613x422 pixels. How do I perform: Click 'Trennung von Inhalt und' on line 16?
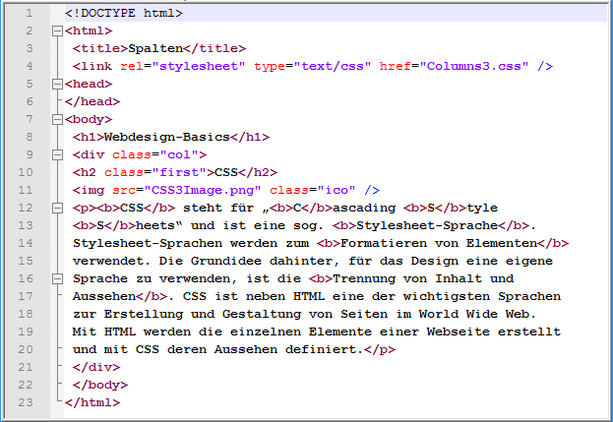(423, 278)
